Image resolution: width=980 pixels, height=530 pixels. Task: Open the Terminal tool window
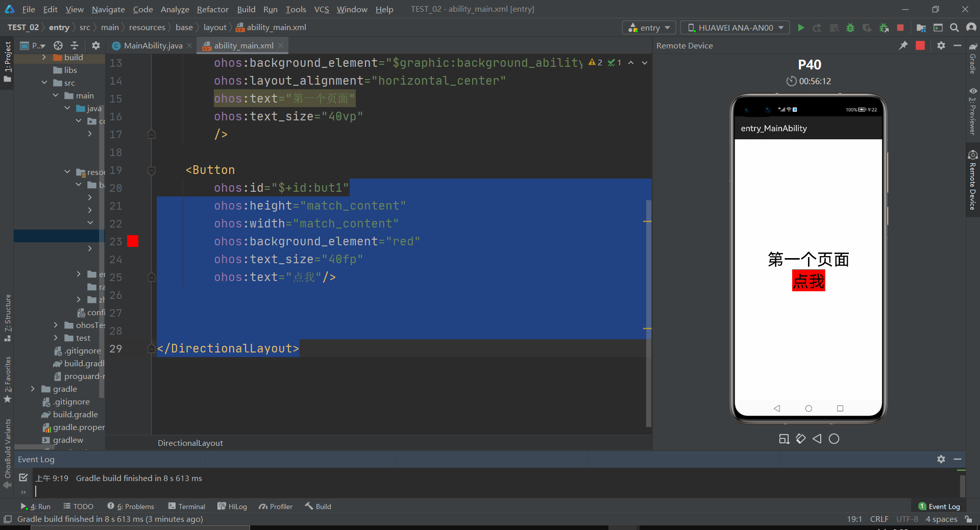point(187,506)
